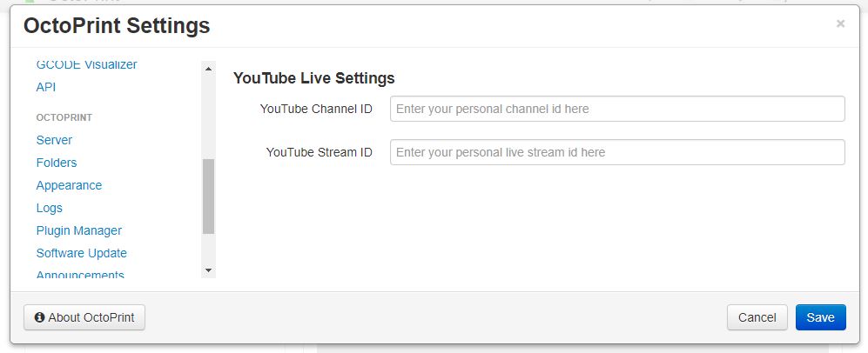Open Appearance settings
Screen dimensions: 868x353
pos(69,185)
